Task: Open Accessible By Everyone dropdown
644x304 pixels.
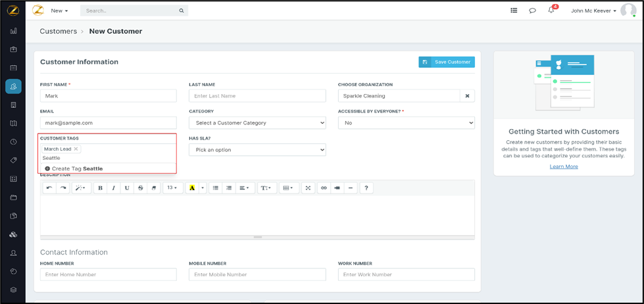Action: click(406, 123)
